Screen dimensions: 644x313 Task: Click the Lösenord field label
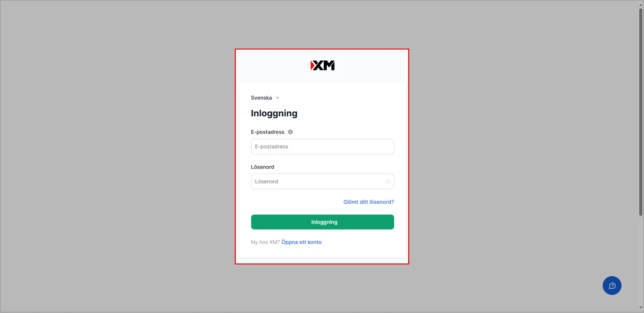pos(263,167)
